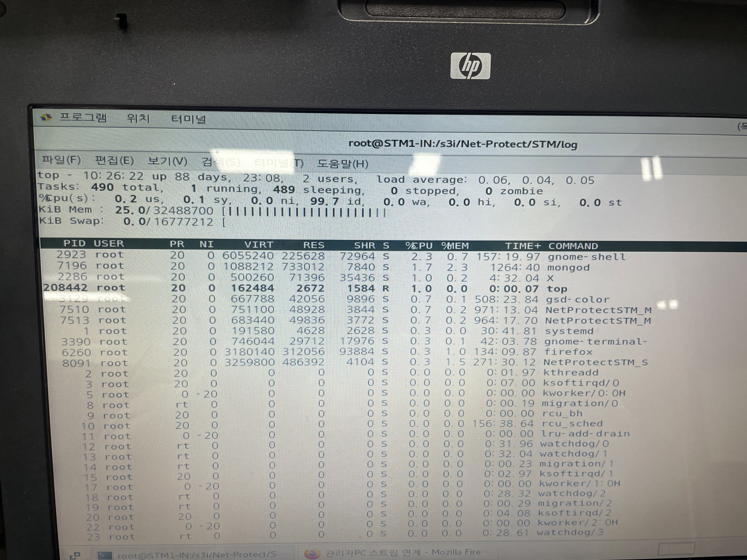Click the terminal icon in the taskbar
The height and width of the screenshot is (560, 747).
click(104, 555)
